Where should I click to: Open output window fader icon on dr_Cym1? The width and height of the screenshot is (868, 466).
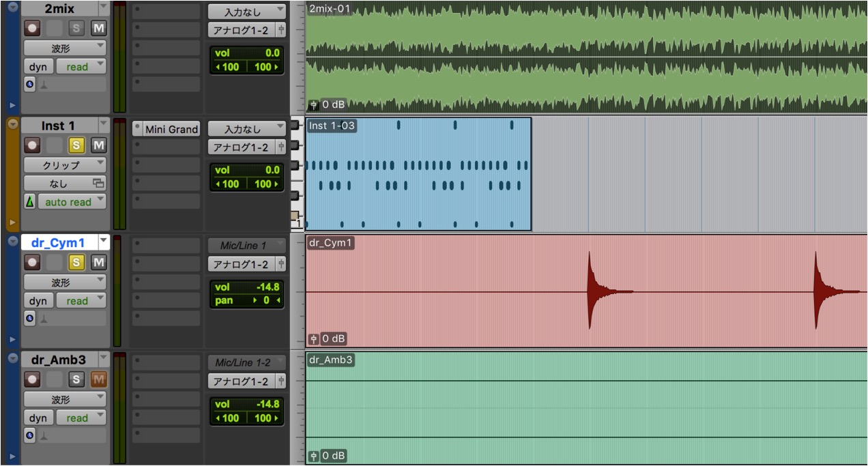281,265
